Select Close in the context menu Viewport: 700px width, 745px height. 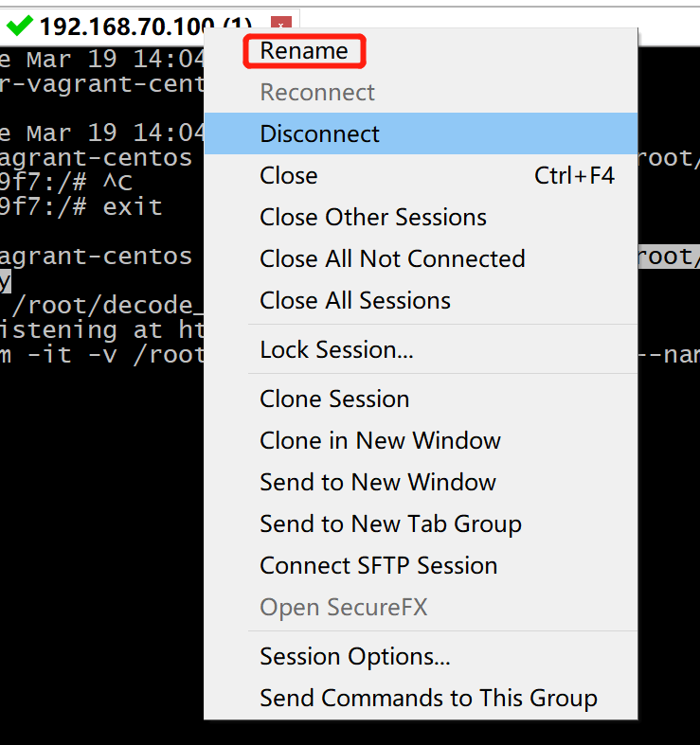pos(289,176)
